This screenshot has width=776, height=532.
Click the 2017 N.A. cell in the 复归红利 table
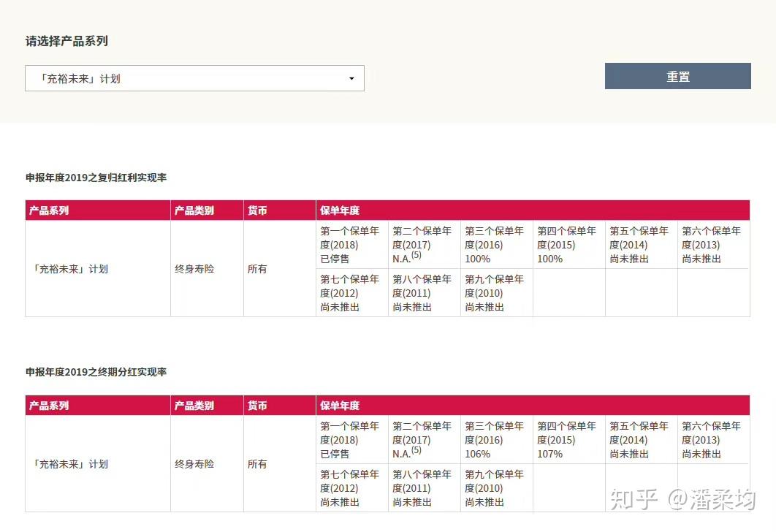tap(424, 245)
